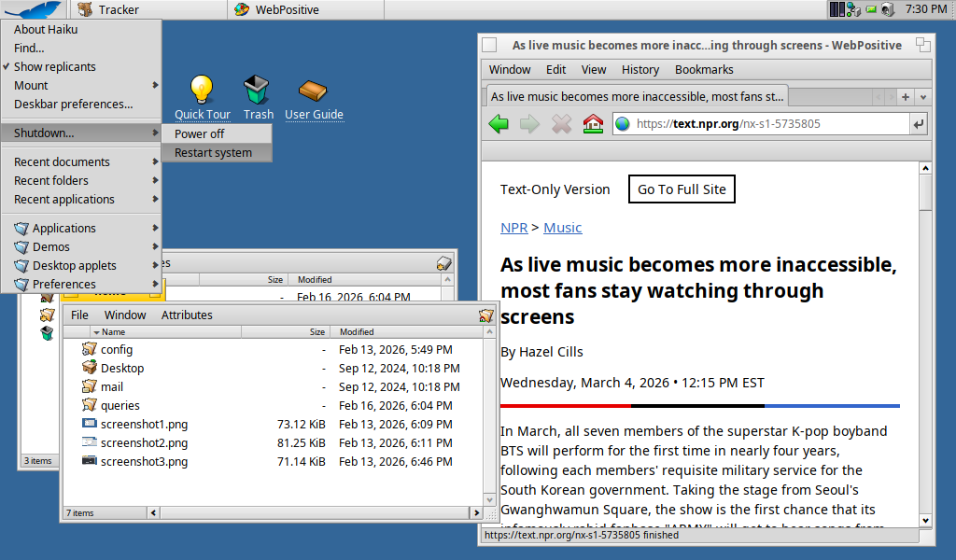The height and width of the screenshot is (560, 956).
Task: Click the network status tray icon
Action: (853, 9)
